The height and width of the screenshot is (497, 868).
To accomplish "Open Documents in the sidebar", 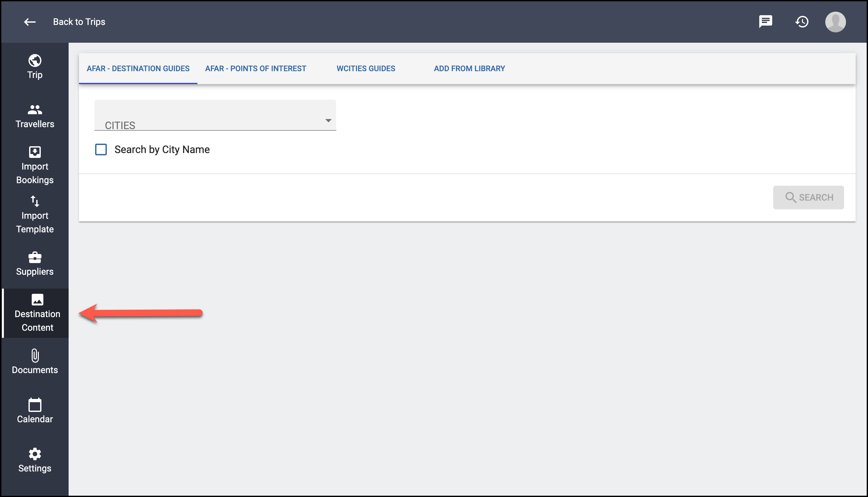I will coord(35,362).
